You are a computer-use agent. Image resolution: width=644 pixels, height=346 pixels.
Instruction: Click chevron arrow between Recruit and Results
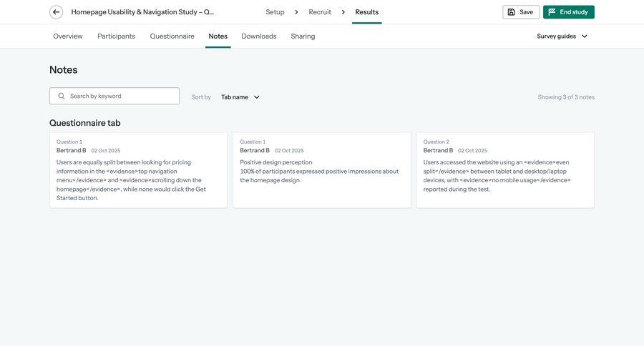343,12
